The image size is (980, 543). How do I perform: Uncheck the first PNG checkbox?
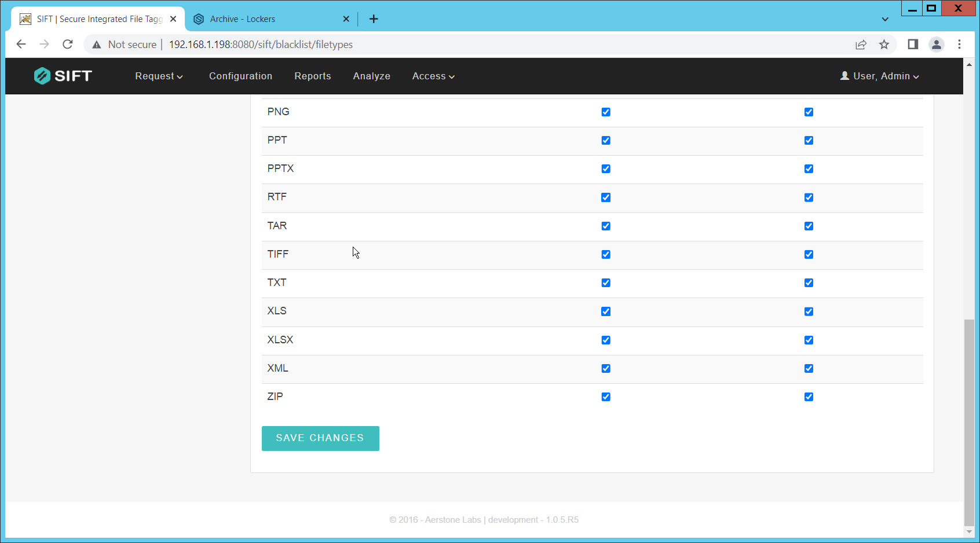pos(606,112)
